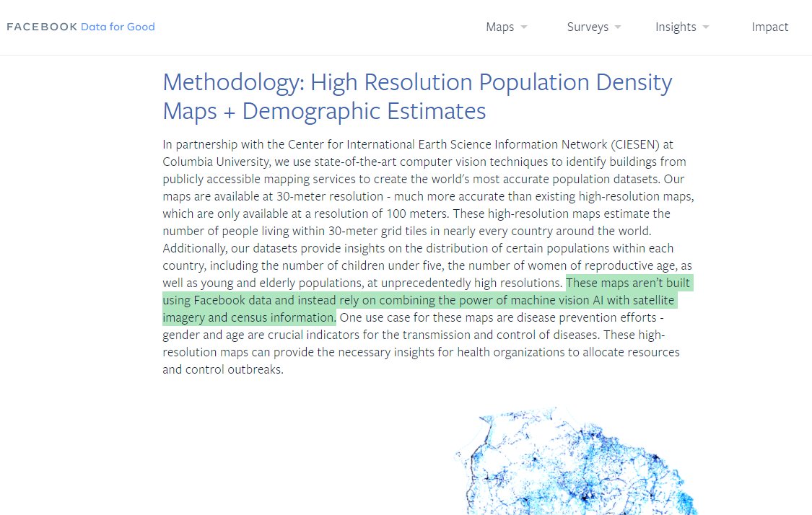Image resolution: width=812 pixels, height=515 pixels.
Task: Open the Maps menu
Action: pyautogui.click(x=499, y=27)
